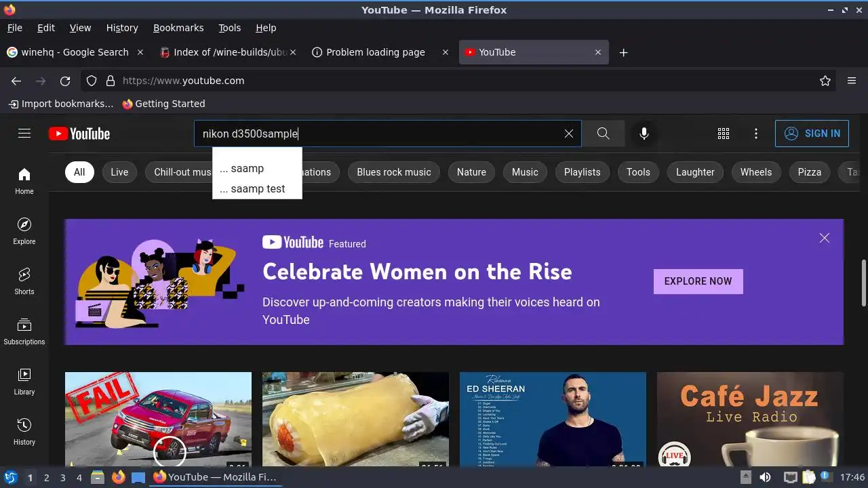Select the Pizza filter chip
Screen dimensions: 868x488
tap(810, 172)
